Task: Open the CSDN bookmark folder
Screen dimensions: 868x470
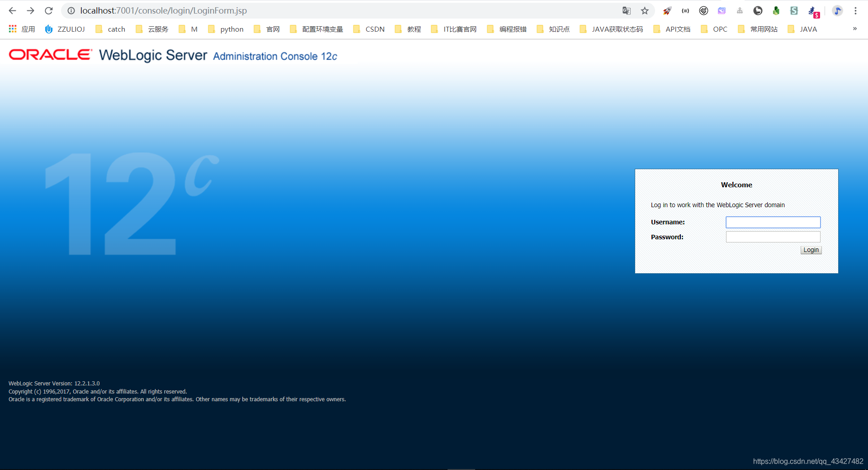Action: 369,29
